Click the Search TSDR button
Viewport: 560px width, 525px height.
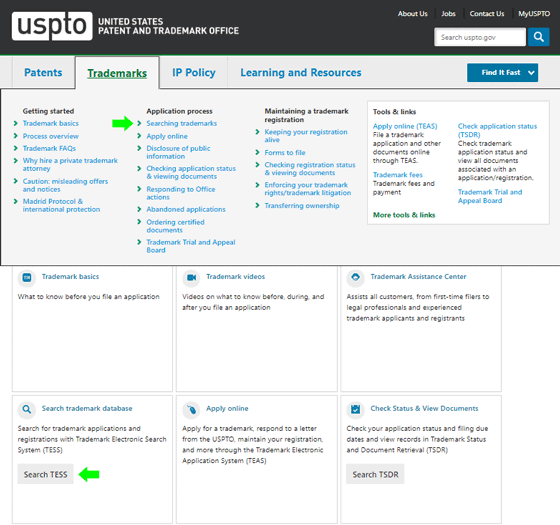tap(375, 474)
